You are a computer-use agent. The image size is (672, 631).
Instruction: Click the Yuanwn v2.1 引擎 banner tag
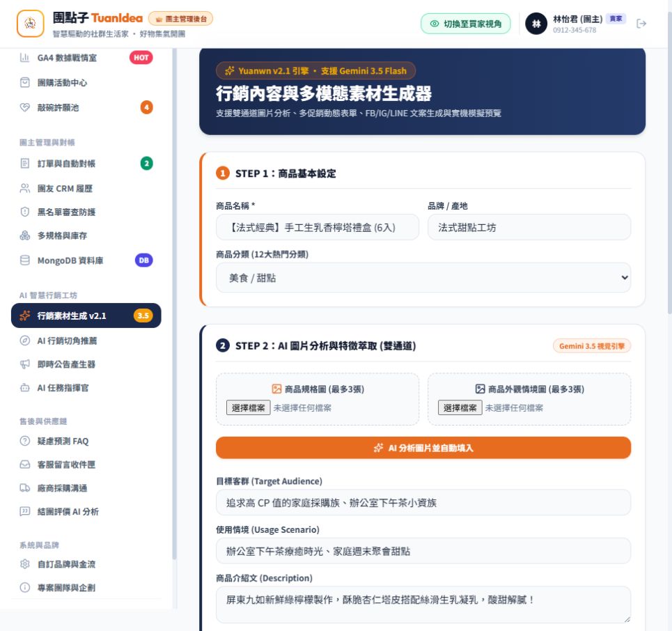tap(315, 71)
